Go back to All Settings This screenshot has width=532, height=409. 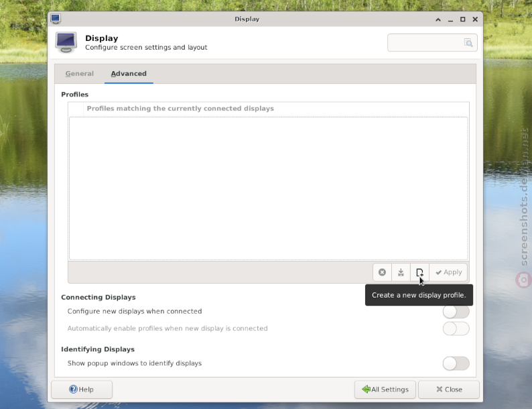[385, 390]
